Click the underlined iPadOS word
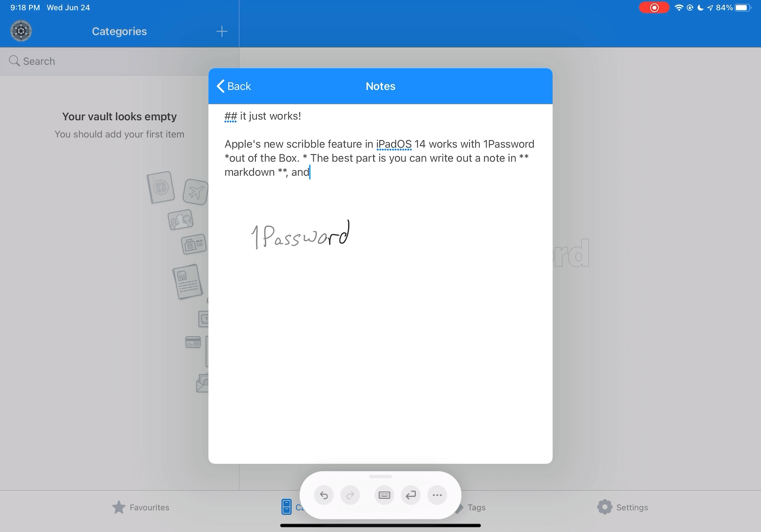761x532 pixels. coord(394,144)
